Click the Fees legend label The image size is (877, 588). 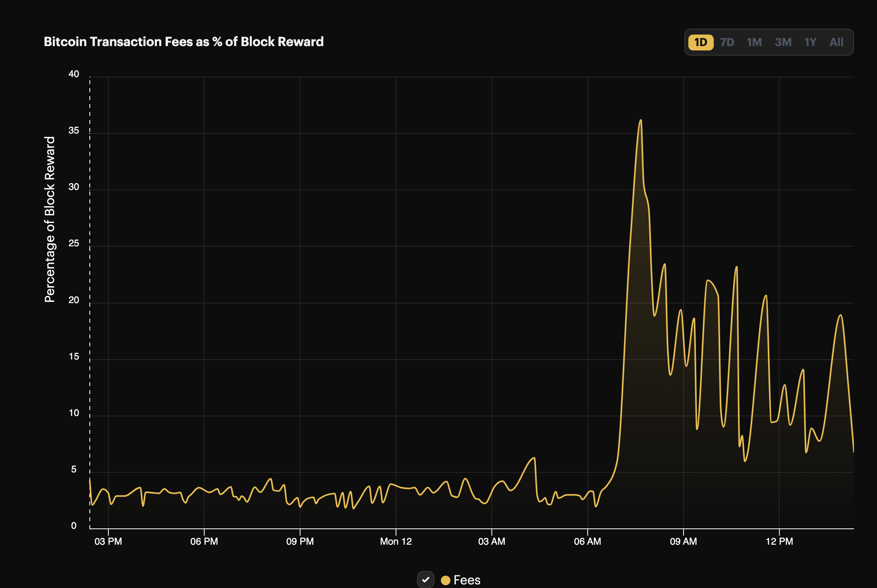467,580
